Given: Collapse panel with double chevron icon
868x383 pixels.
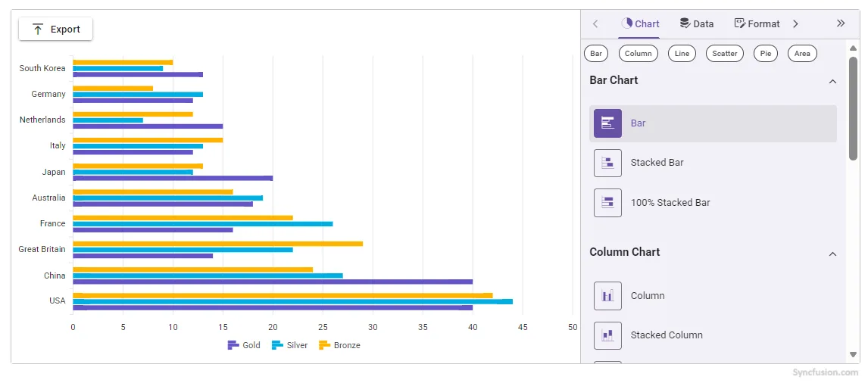Looking at the screenshot, I should tap(840, 23).
